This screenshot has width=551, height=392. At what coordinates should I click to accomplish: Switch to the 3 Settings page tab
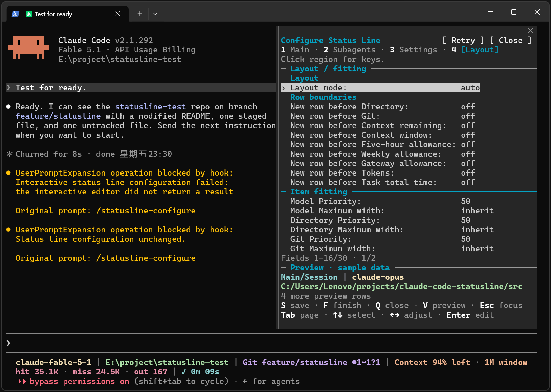pos(413,50)
